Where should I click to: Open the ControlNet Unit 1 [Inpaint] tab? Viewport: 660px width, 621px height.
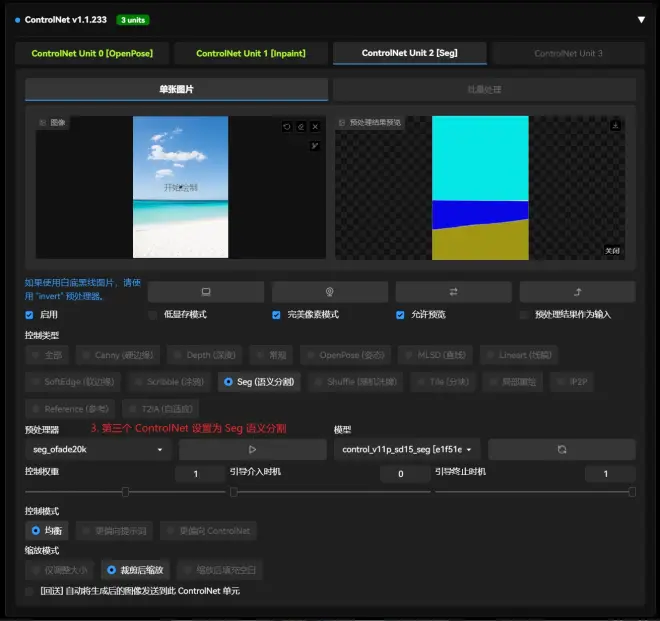click(250, 54)
